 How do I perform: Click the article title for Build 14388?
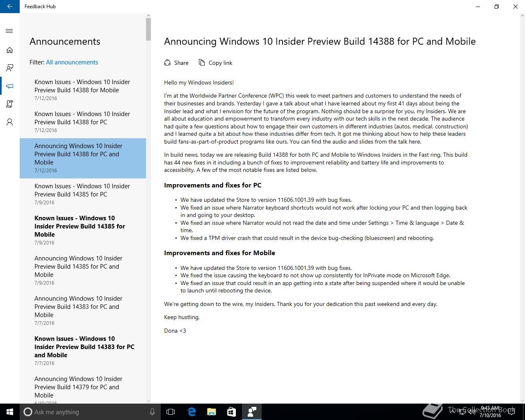[x=320, y=41]
